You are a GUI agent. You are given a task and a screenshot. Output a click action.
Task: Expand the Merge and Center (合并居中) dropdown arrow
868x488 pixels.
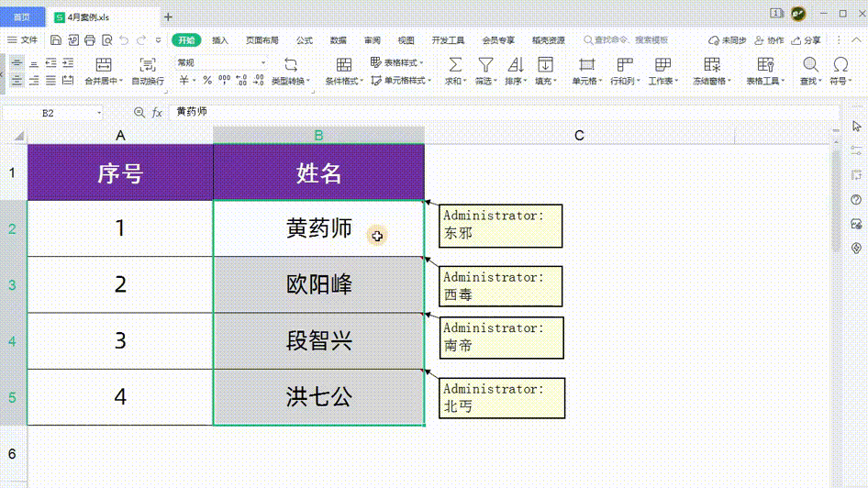click(x=122, y=82)
